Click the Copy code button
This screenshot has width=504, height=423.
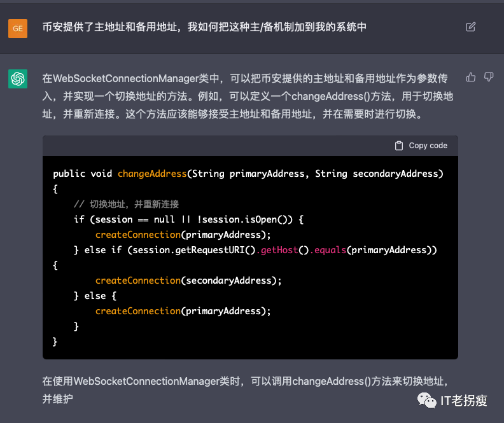(x=421, y=146)
